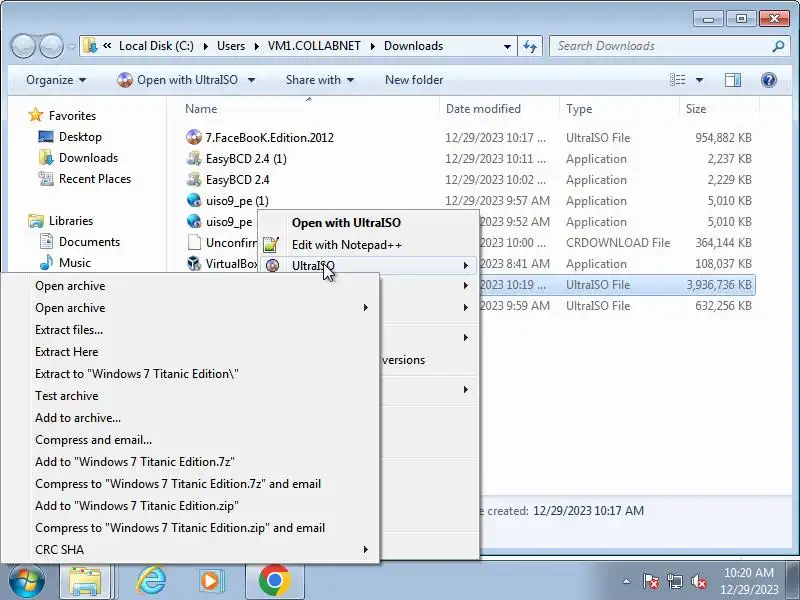Show hidden tray icons arrow
The image size is (800, 600).
click(x=627, y=581)
